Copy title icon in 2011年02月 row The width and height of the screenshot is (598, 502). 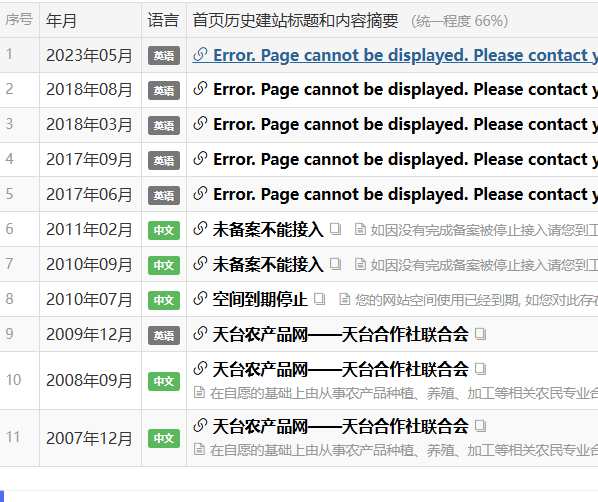click(335, 229)
